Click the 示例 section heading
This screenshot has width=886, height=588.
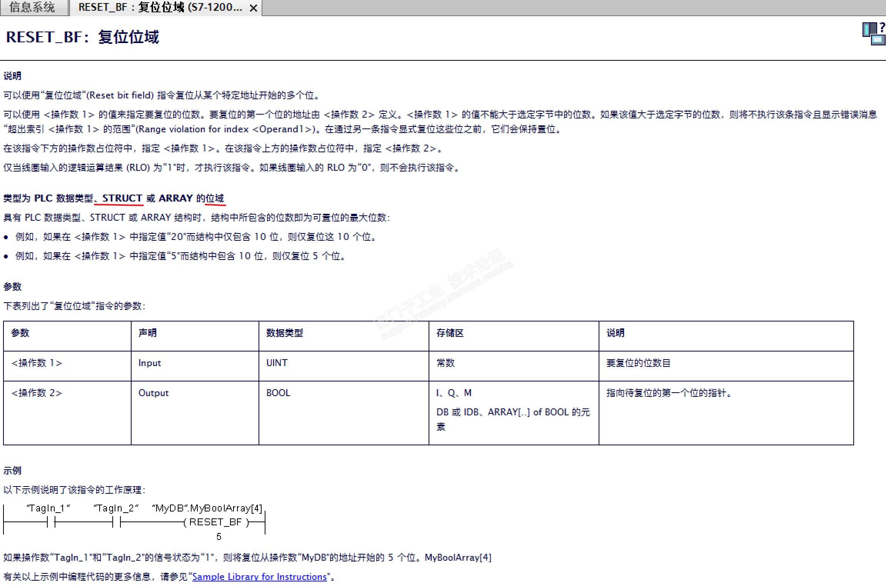[x=12, y=470]
